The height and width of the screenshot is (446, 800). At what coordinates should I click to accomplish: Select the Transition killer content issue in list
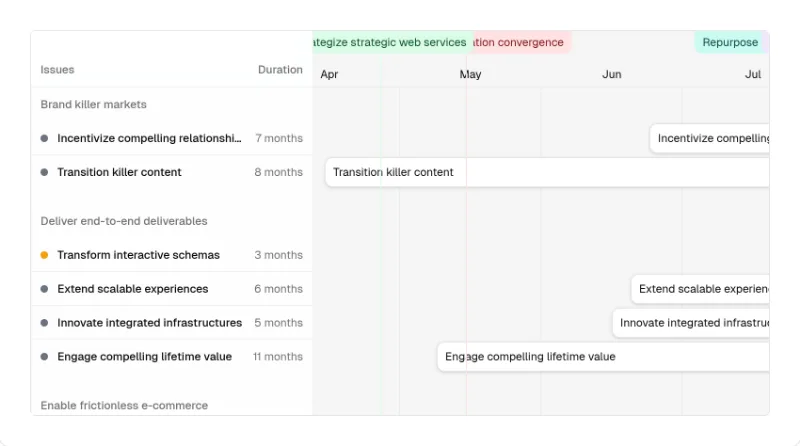tap(171, 172)
